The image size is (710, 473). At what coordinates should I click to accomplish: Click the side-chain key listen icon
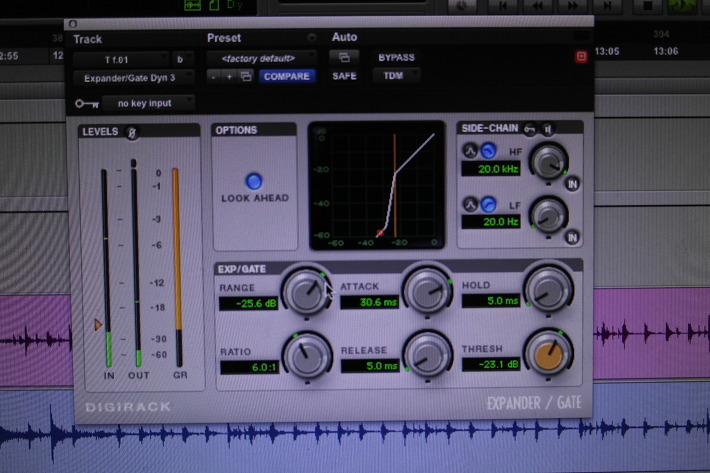tap(529, 129)
